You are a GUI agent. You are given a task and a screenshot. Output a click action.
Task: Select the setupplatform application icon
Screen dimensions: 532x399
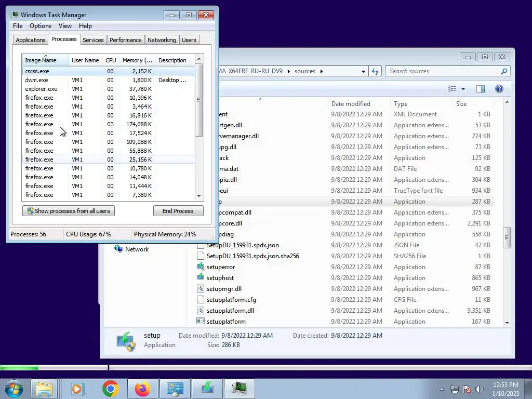click(x=201, y=321)
